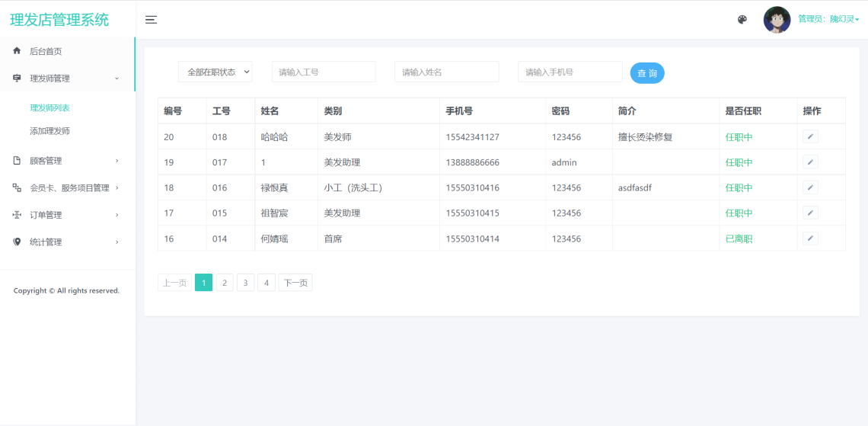Go to page 4
This screenshot has width=868, height=426.
coord(266,283)
